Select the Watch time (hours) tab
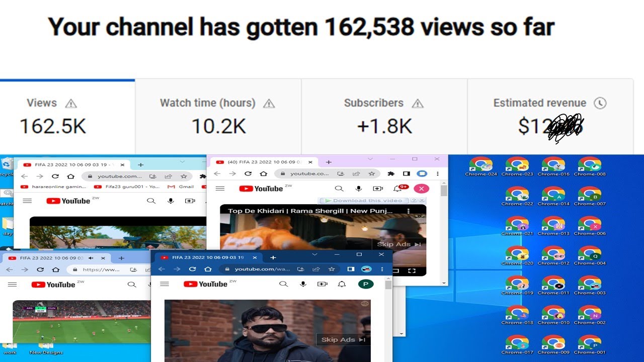Screen dimensions: 644x362 (218, 117)
